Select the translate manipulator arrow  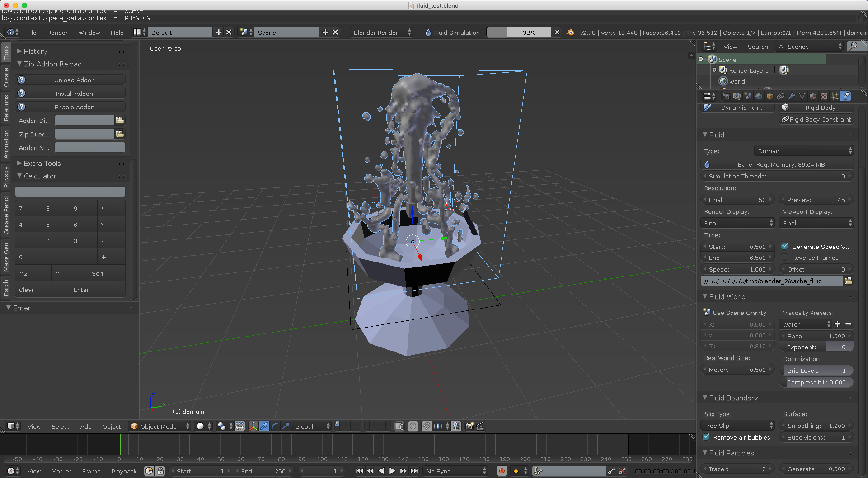point(264,426)
